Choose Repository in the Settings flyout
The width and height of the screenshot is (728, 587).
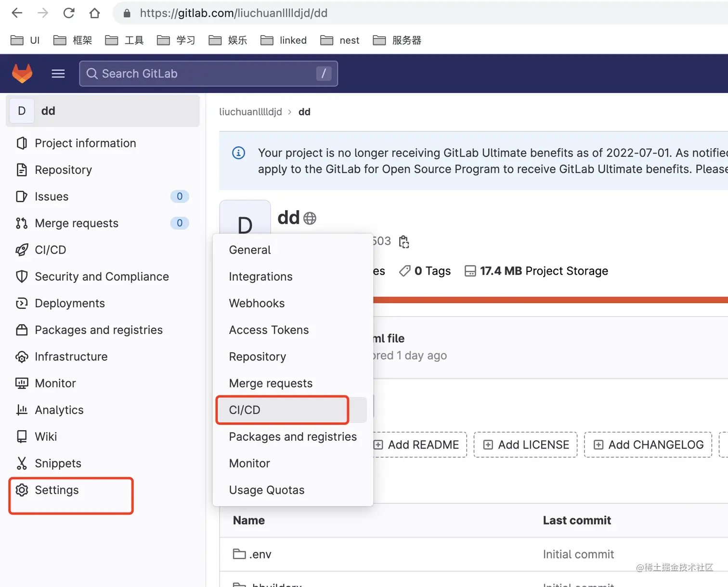tap(293, 357)
